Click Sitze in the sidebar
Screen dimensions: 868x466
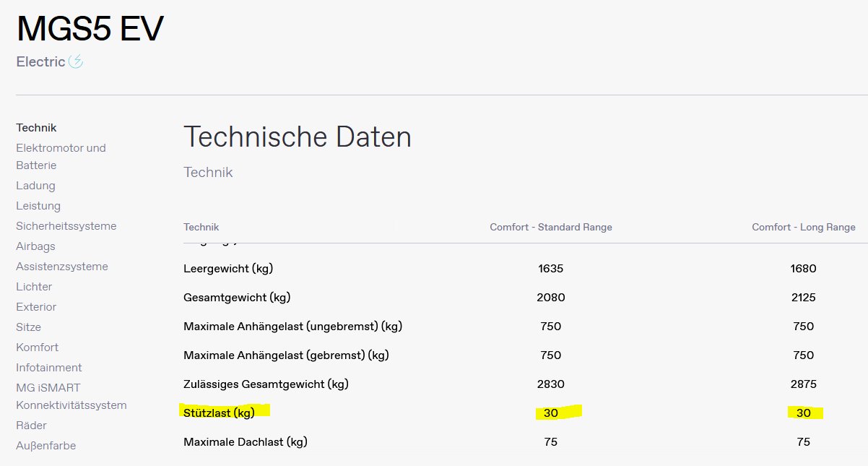(x=28, y=327)
